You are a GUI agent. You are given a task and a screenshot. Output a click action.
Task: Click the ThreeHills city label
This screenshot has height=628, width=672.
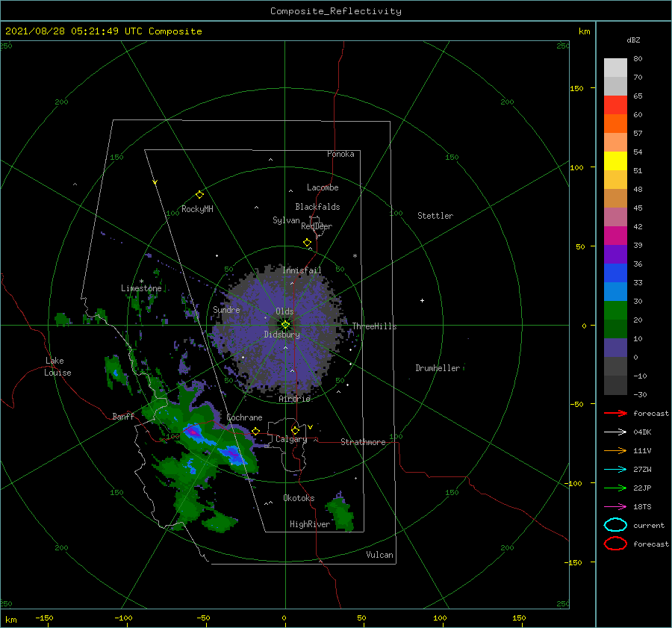click(375, 326)
